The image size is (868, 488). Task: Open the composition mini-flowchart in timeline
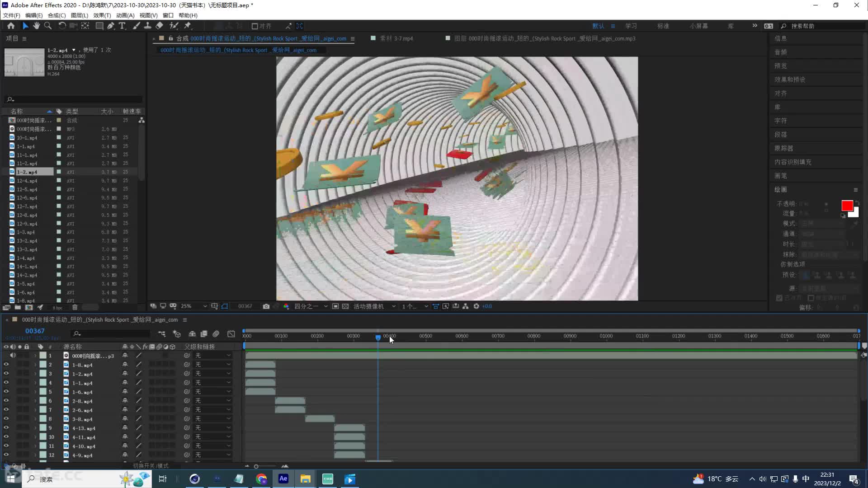(x=162, y=334)
